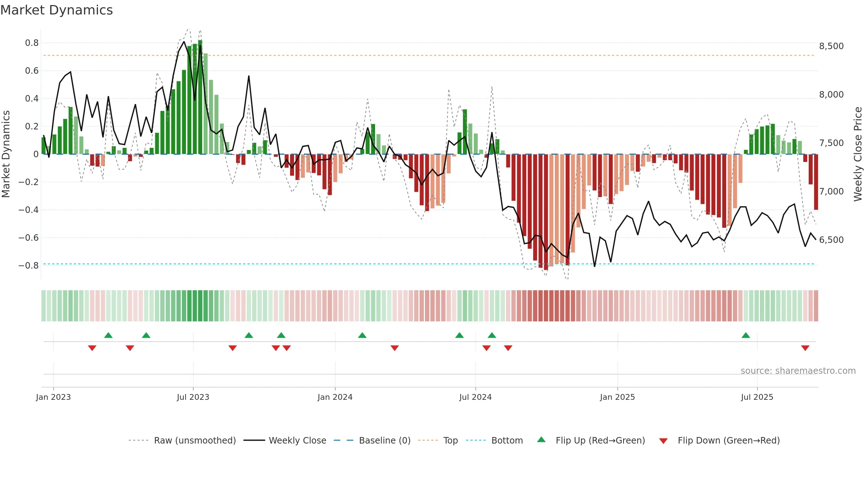The width and height of the screenshot is (868, 488).
Task: Click the Jan 2024 x-axis label
Action: click(x=335, y=397)
